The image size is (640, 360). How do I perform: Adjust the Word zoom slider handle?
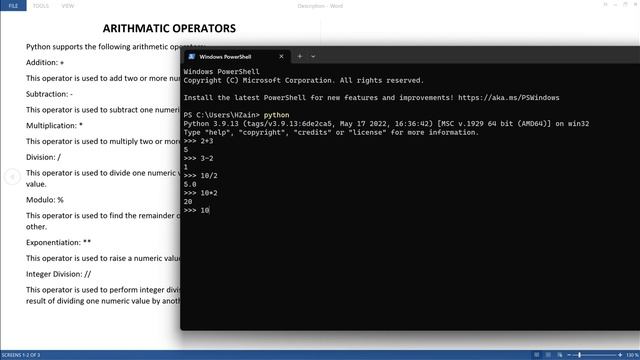tap(579, 355)
